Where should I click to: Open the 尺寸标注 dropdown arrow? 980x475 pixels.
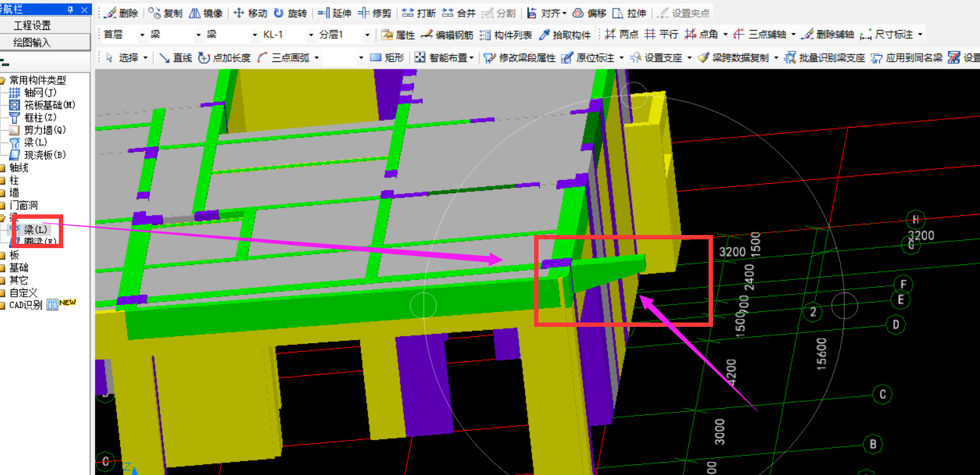pyautogui.click(x=919, y=35)
